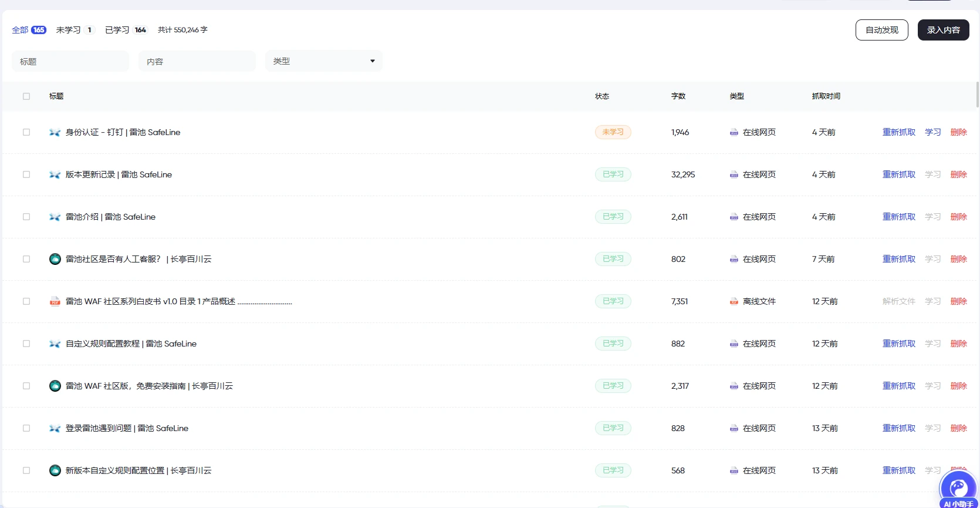980x508 pixels.
Task: Click the 共计 550,246 字 total text
Action: point(183,30)
